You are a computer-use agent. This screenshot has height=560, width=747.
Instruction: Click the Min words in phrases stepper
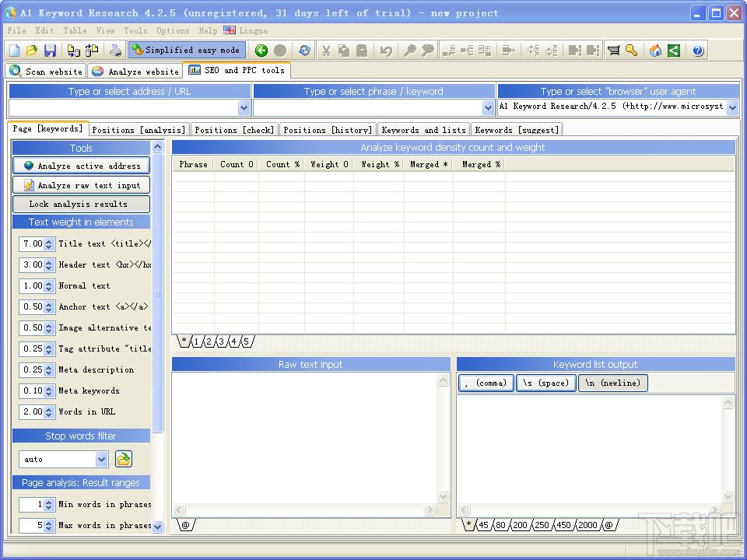[48, 504]
